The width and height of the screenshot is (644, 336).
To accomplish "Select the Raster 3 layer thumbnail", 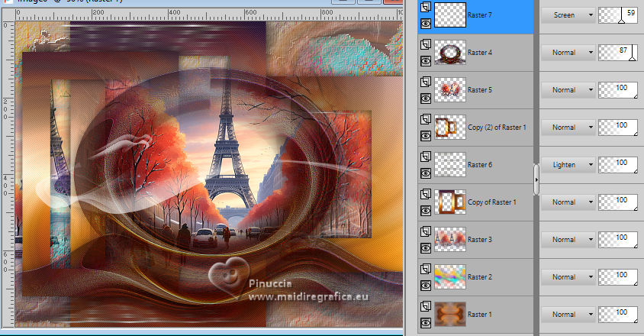I will tap(450, 239).
